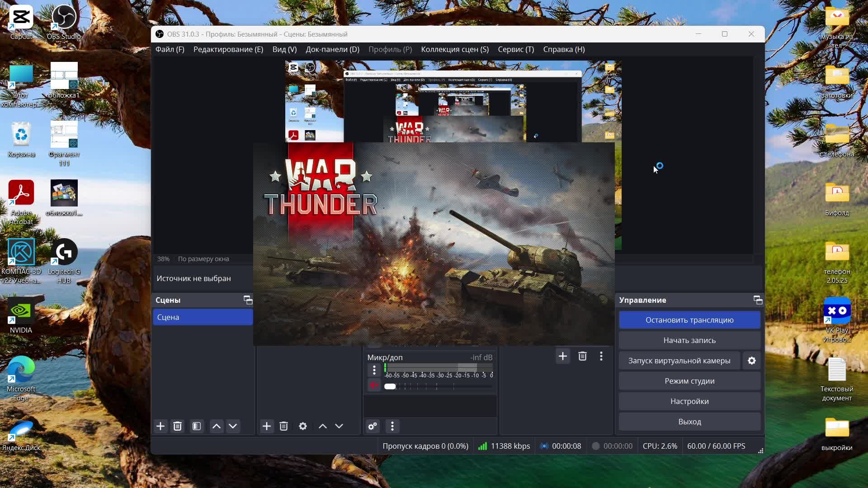Open the Коллекция сцен (S) menu
This screenshot has width=868, height=488.
(455, 49)
